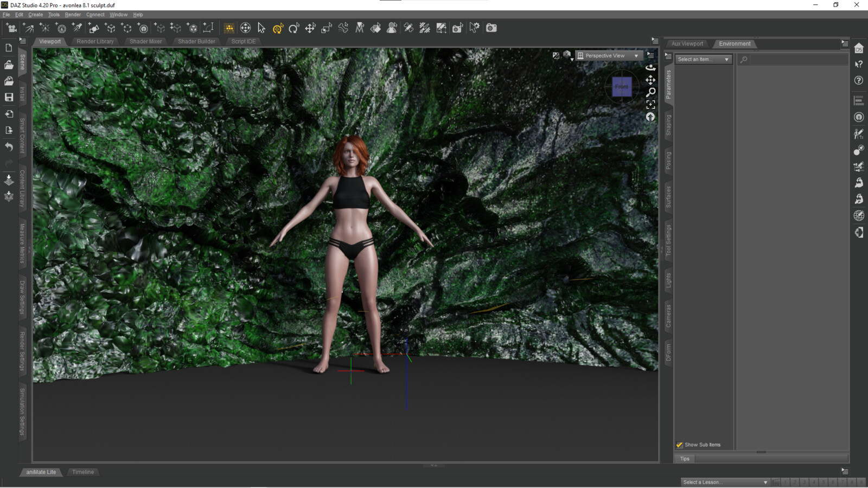The height and width of the screenshot is (488, 868).
Task: Open the Select a Lesson dropdown
Action: [x=725, y=482]
